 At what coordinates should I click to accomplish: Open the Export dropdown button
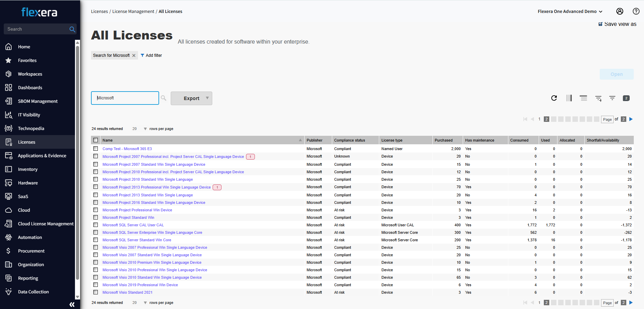(191, 98)
